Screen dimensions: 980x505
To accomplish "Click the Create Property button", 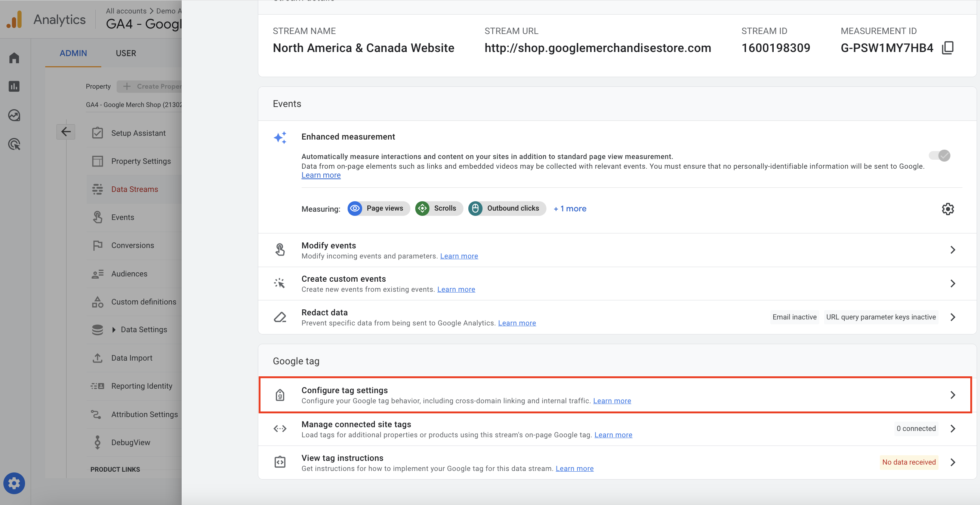I will pyautogui.click(x=149, y=86).
